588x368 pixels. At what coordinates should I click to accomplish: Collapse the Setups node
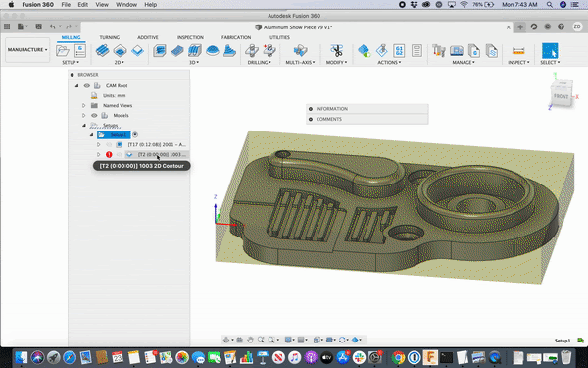click(84, 125)
